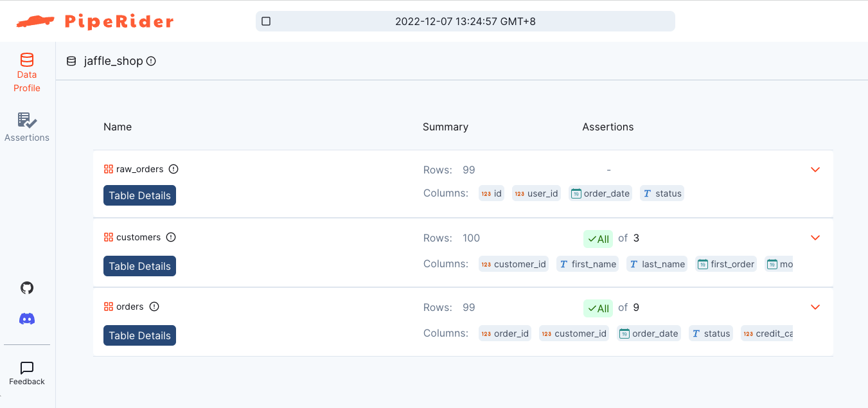868x408 pixels.
Task: Click the square icon in timestamp bar
Action: pyautogui.click(x=266, y=21)
